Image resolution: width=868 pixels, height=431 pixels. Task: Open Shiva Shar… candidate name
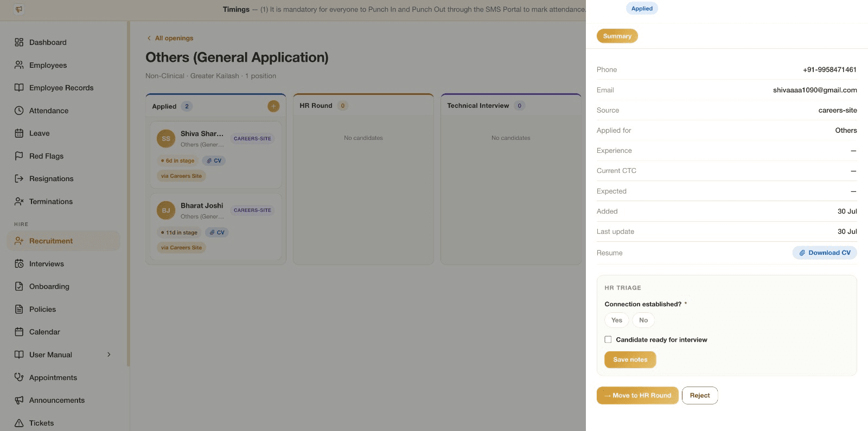[x=202, y=133]
